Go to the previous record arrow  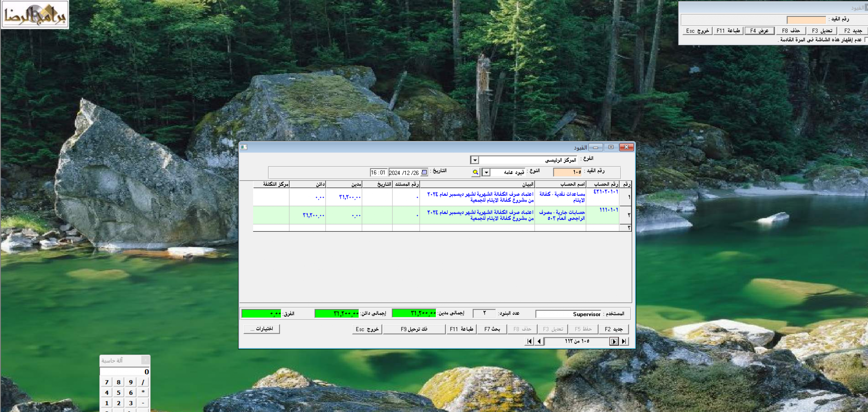pos(539,341)
